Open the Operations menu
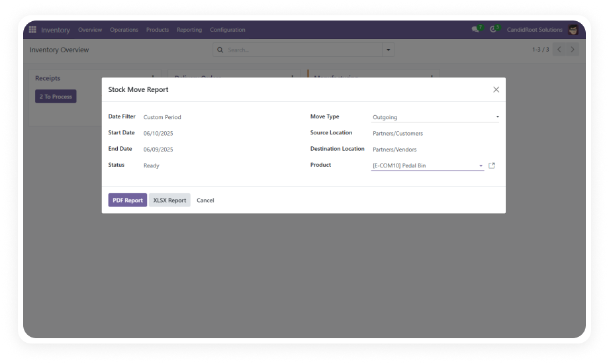609x364 pixels. pos(124,30)
